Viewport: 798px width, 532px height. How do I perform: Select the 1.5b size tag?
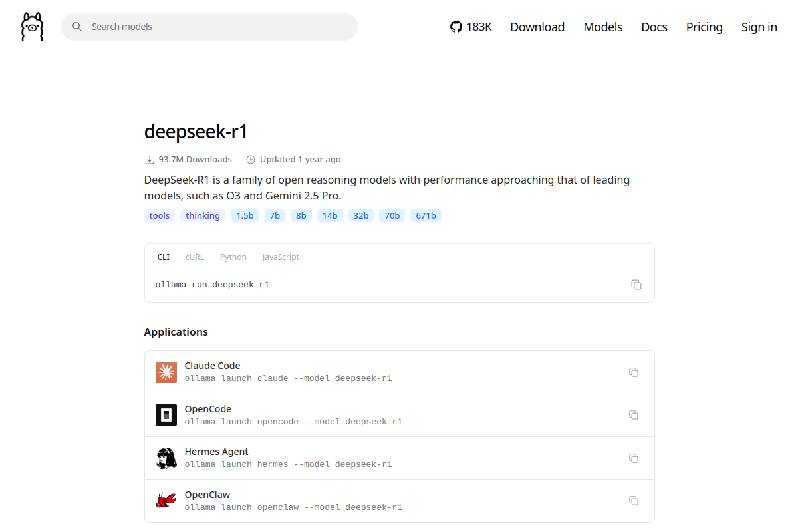245,215
